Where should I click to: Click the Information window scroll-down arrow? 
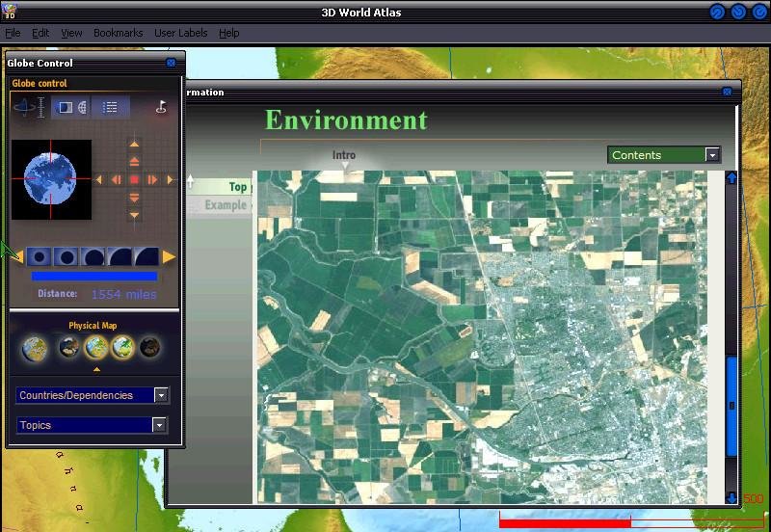coord(731,497)
